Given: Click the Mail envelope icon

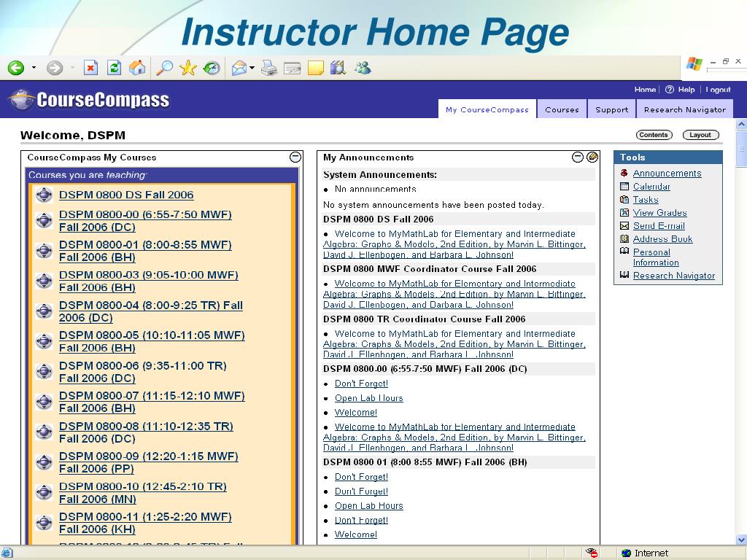Looking at the screenshot, I should click(239, 69).
